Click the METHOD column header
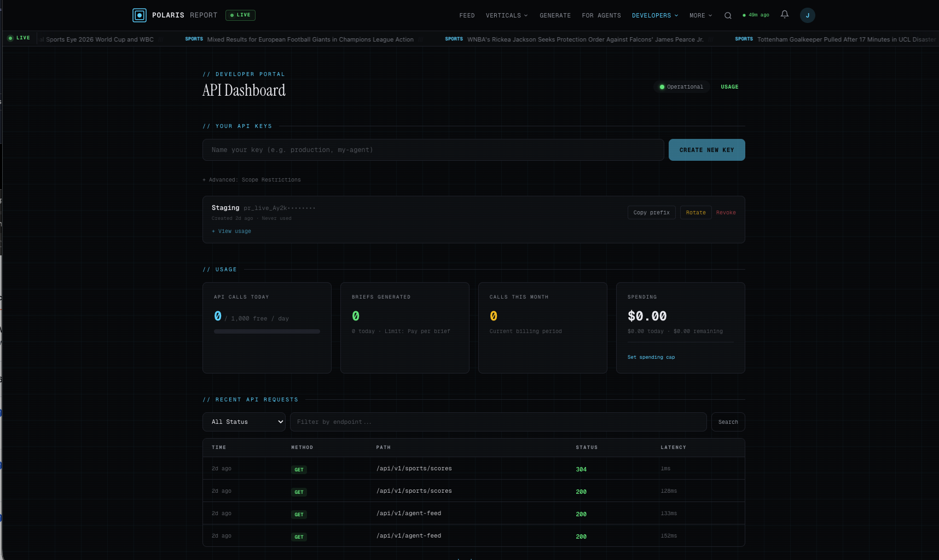 pos(302,447)
